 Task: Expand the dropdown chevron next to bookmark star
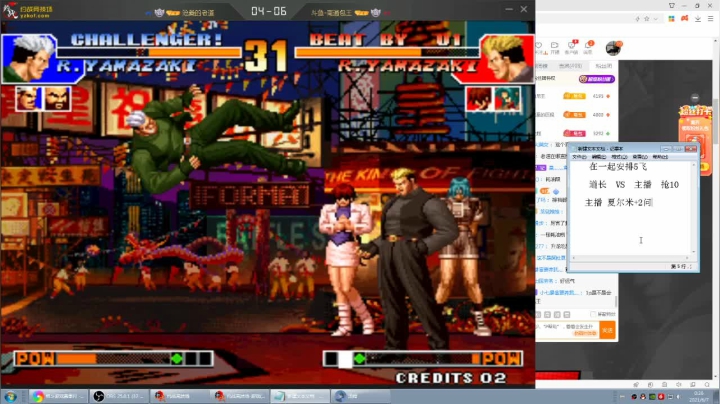coord(655,19)
